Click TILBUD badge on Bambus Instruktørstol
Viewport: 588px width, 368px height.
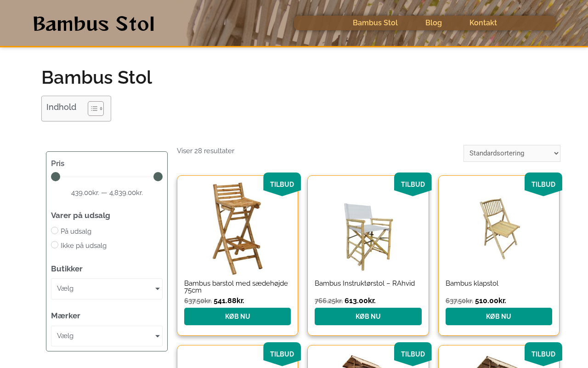point(413,184)
